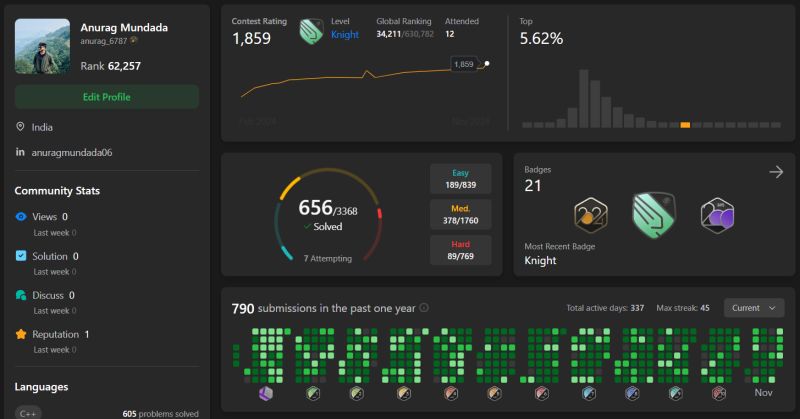Open the Knight level shield icon

coord(311,31)
